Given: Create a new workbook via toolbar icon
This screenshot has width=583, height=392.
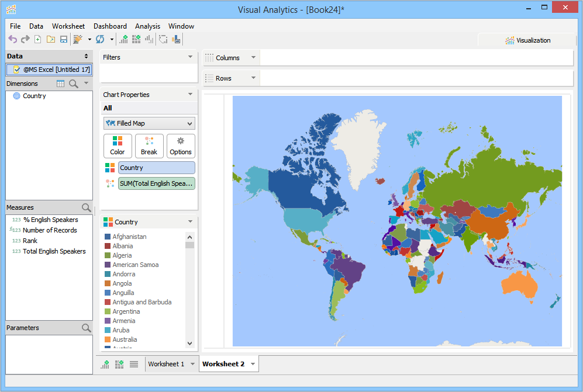Looking at the screenshot, I should click(x=37, y=39).
